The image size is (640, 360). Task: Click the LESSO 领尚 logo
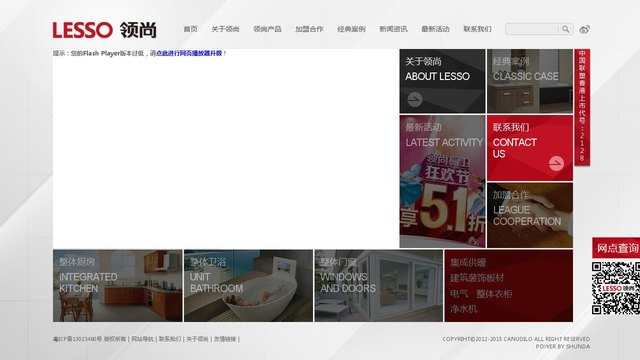pos(104,30)
